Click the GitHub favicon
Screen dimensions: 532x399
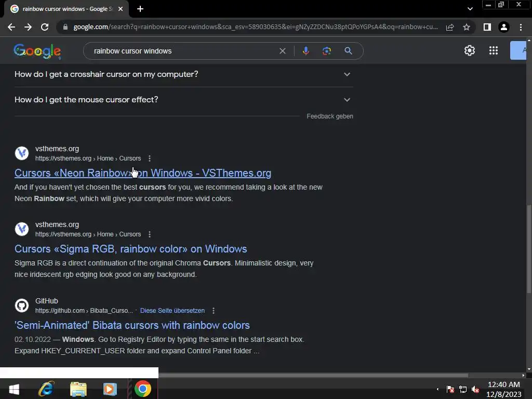click(22, 305)
